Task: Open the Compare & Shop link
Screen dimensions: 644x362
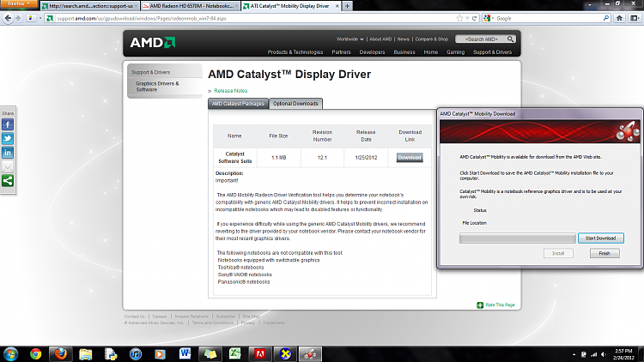Action: tap(431, 39)
